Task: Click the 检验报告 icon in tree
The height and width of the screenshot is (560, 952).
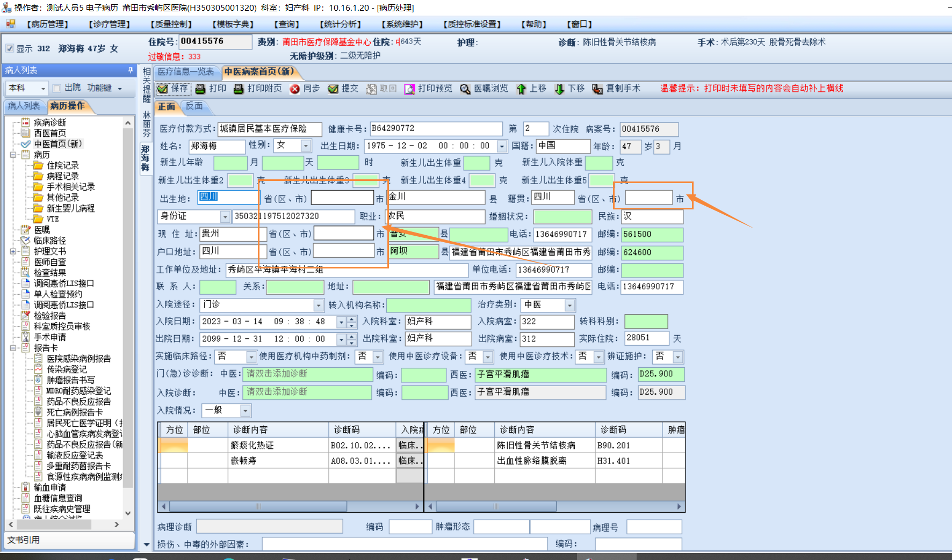Action: 25,316
